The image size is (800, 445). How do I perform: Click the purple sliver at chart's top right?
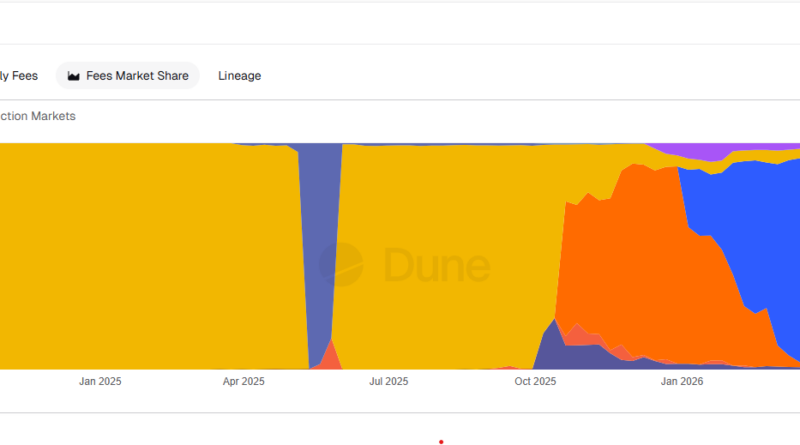pos(690,151)
